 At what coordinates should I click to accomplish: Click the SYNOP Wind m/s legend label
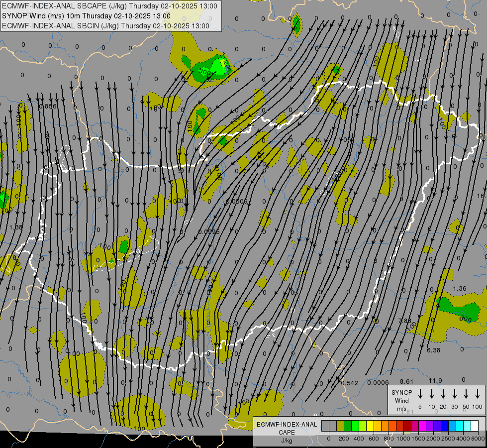point(402,400)
